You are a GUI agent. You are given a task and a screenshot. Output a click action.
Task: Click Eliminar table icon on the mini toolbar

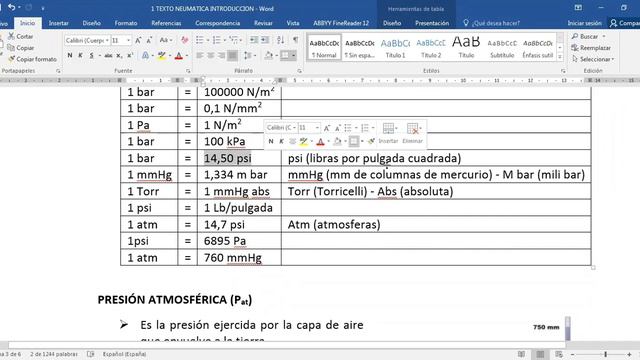(413, 129)
